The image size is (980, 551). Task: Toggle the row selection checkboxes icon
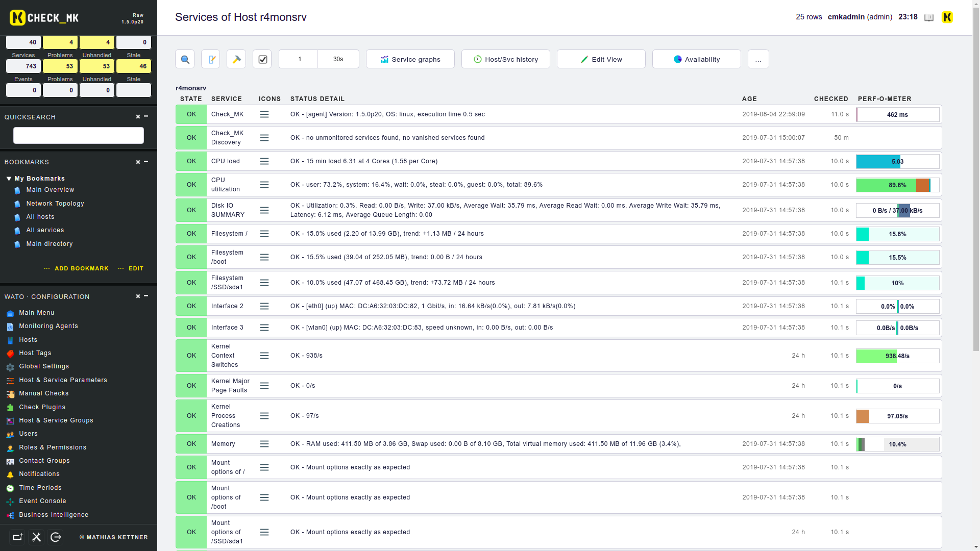tap(262, 59)
